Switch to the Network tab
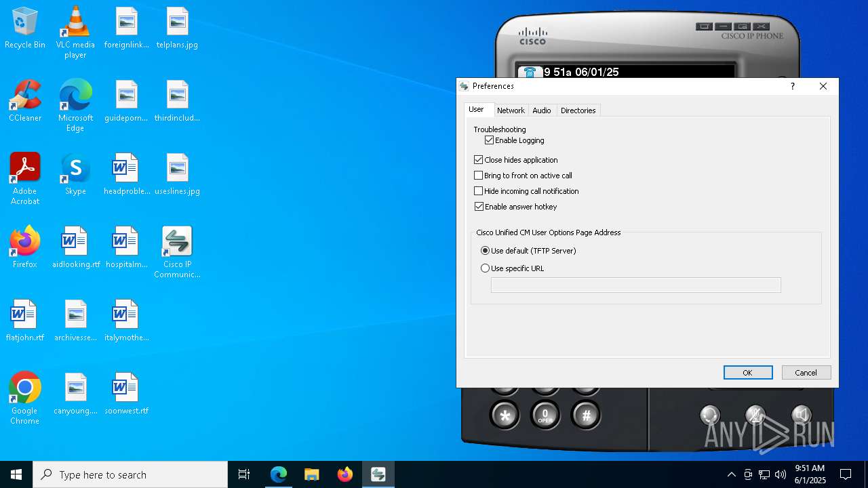The height and width of the screenshot is (488, 868). click(x=511, y=110)
